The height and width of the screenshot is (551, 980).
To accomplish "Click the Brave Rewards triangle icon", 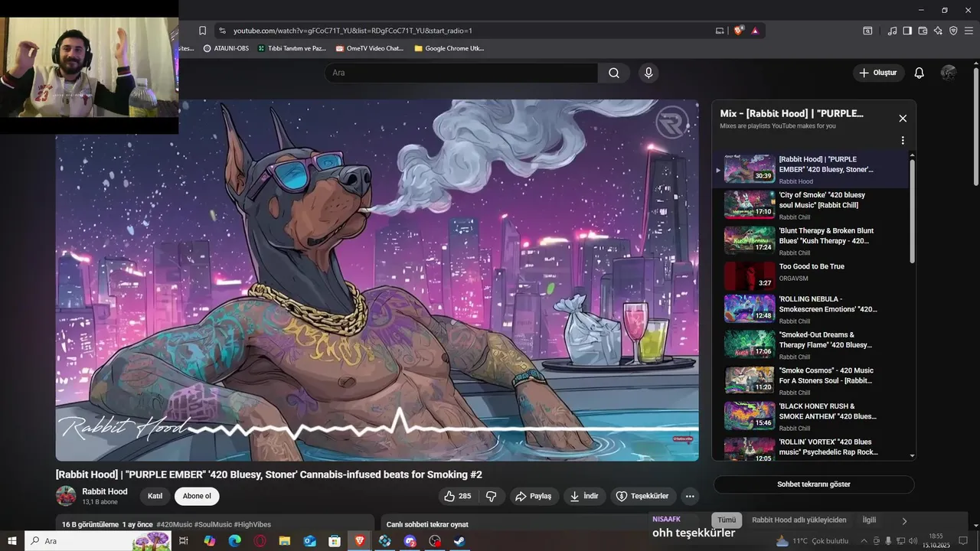I will 755,31.
